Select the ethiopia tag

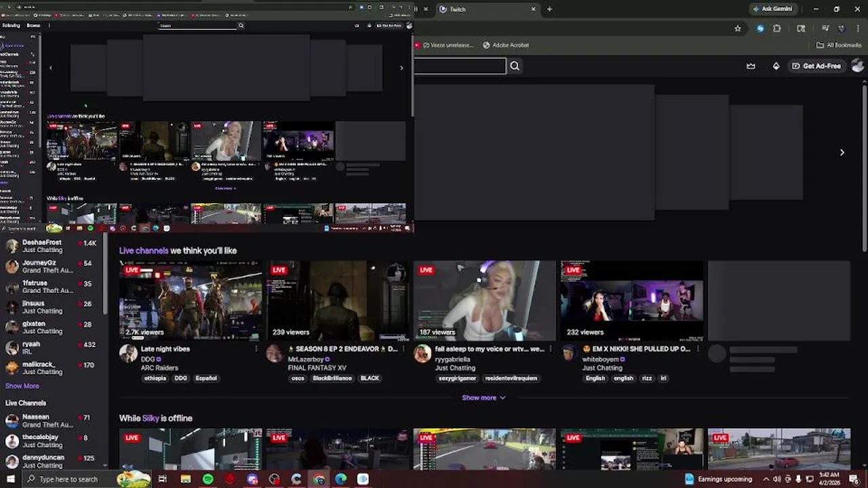click(155, 378)
